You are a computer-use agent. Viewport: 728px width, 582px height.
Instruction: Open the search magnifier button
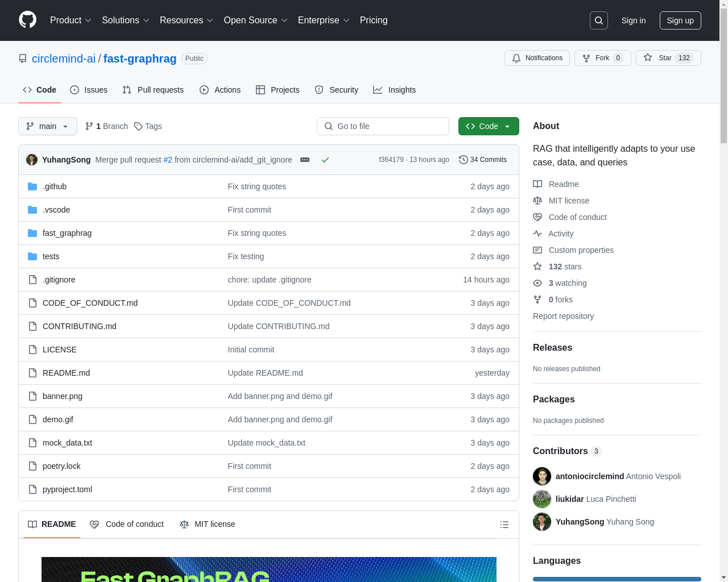click(x=599, y=20)
